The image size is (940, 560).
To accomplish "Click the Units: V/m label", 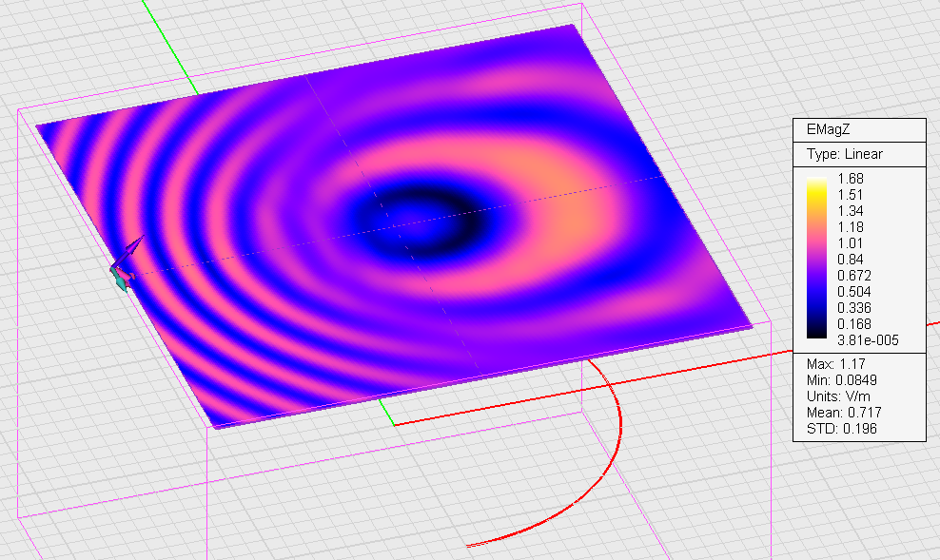I will pyautogui.click(x=838, y=396).
